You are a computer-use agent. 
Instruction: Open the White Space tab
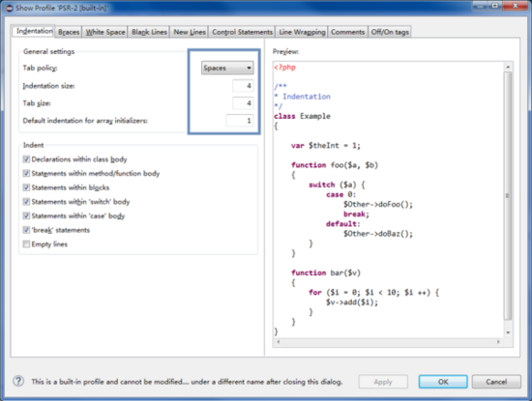[x=105, y=32]
